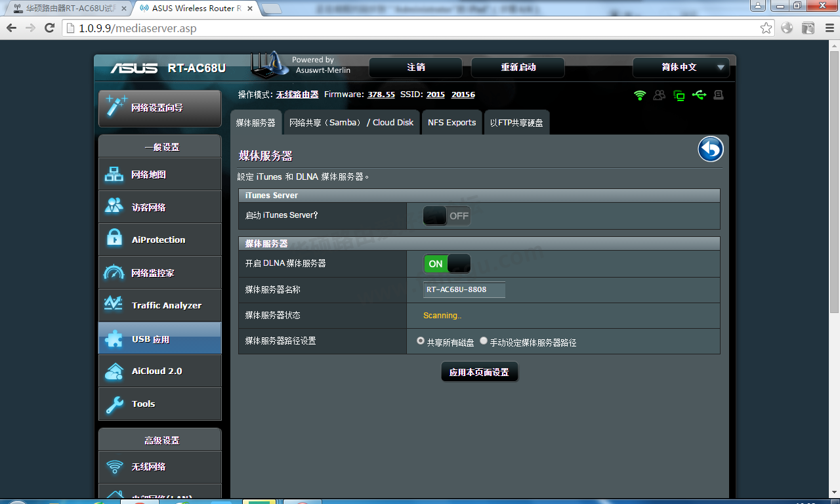Click the blue back arrow icon

[710, 149]
